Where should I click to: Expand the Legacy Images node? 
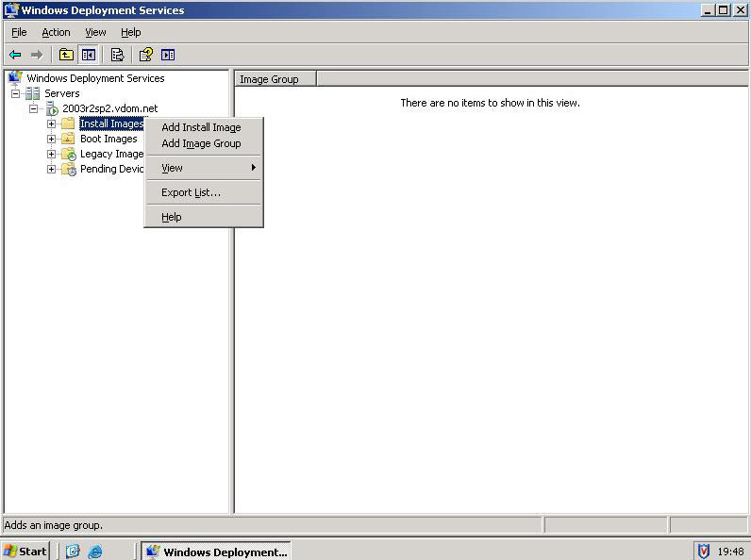51,154
